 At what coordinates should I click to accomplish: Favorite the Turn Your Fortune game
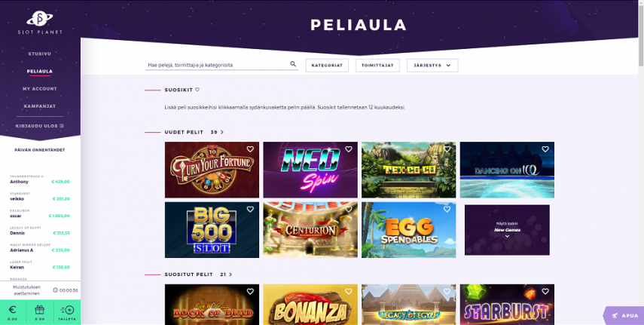pyautogui.click(x=250, y=149)
